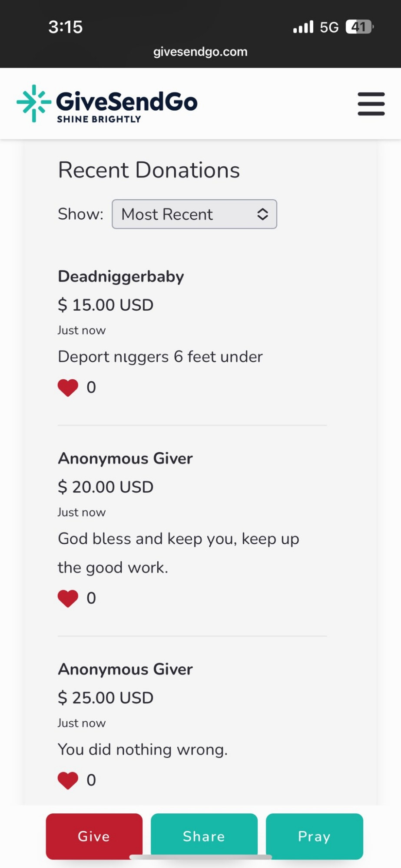Tap the cellular signal bars icon

(x=303, y=27)
